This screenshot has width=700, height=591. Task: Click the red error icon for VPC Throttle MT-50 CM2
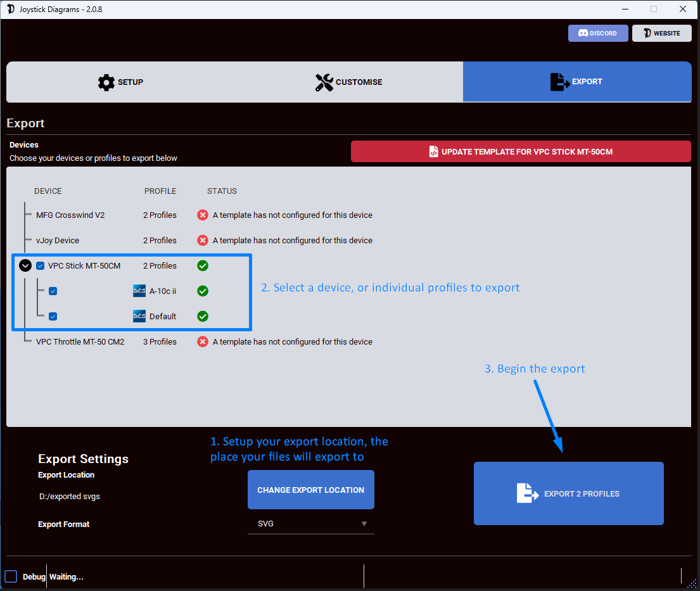(203, 342)
